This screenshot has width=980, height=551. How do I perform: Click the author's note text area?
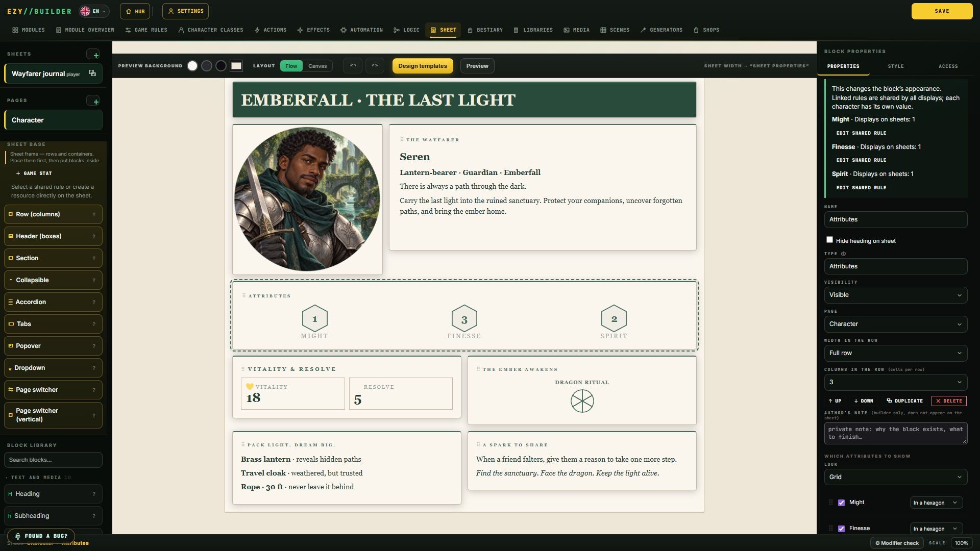pos(895,434)
